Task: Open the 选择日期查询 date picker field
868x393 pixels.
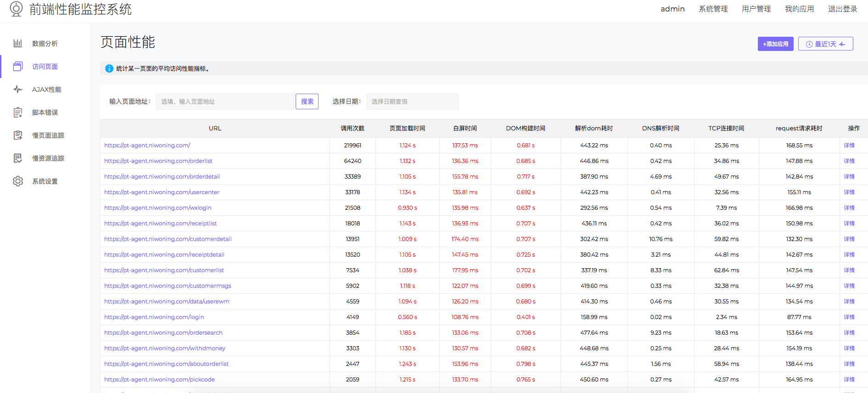Action: point(412,101)
